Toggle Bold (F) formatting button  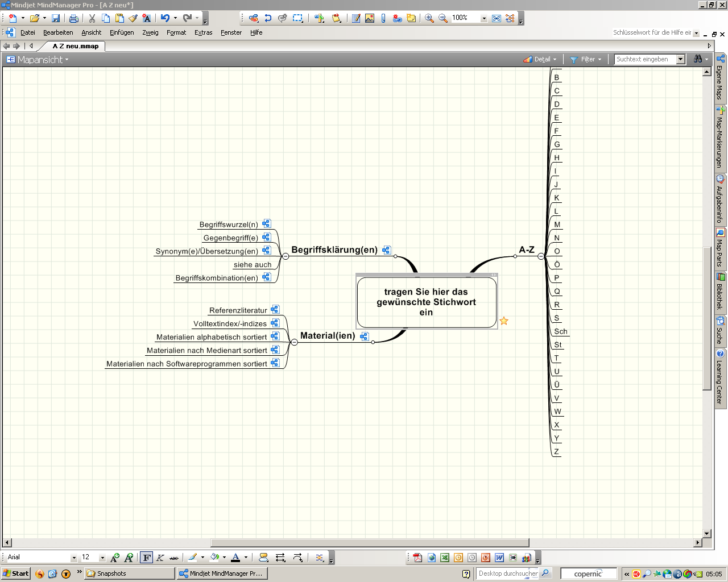(x=147, y=558)
